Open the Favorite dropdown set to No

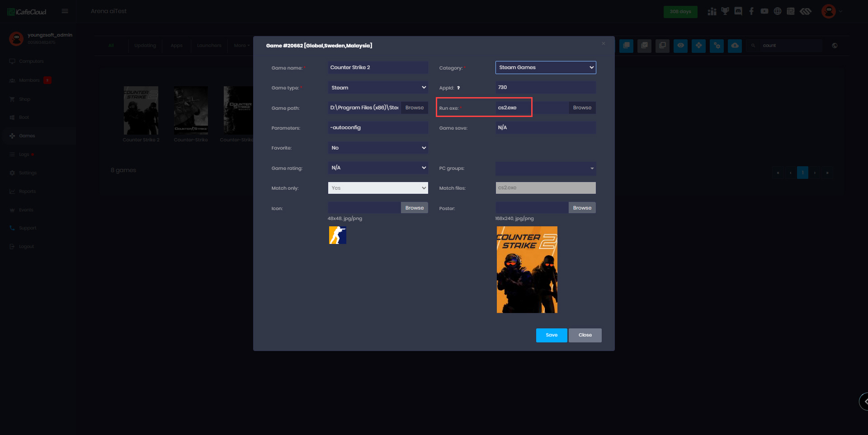[x=377, y=148]
